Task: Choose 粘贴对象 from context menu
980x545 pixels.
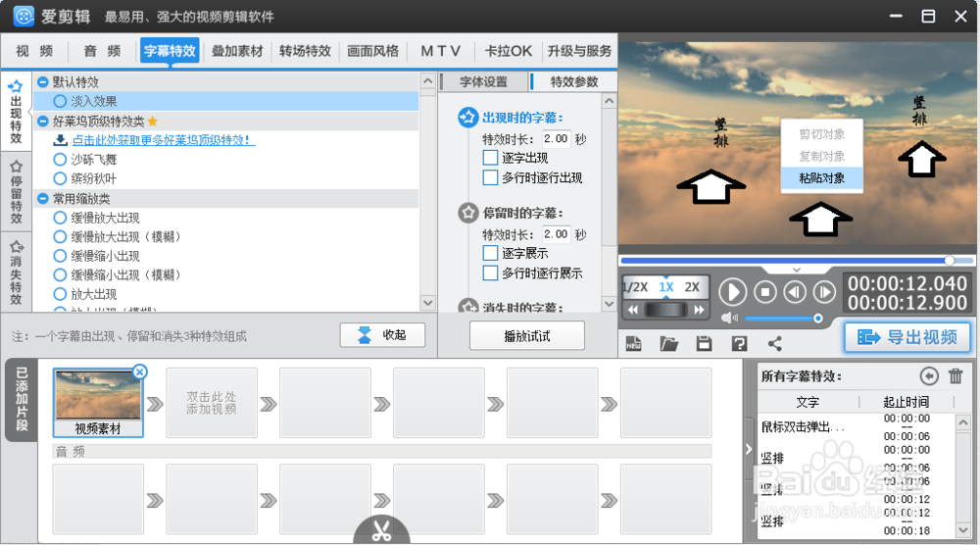Action: tap(822, 178)
